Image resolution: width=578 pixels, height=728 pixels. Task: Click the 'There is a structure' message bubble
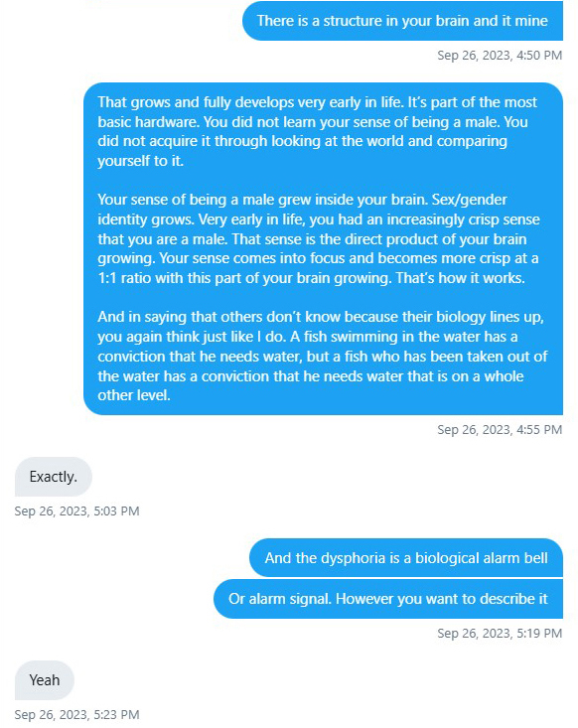click(402, 21)
